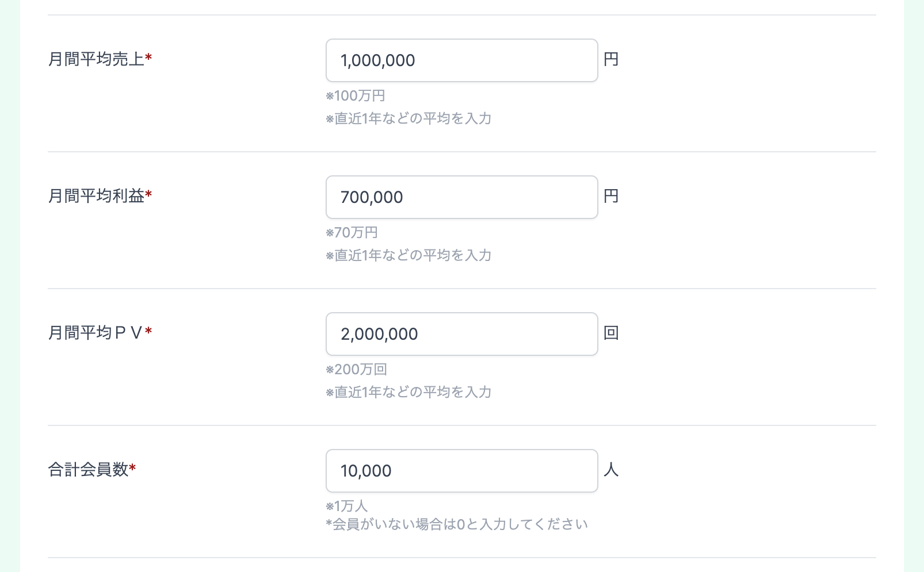The width and height of the screenshot is (924, 572).
Task: Click the 月間平均ＰＶ label text
Action: [96, 332]
